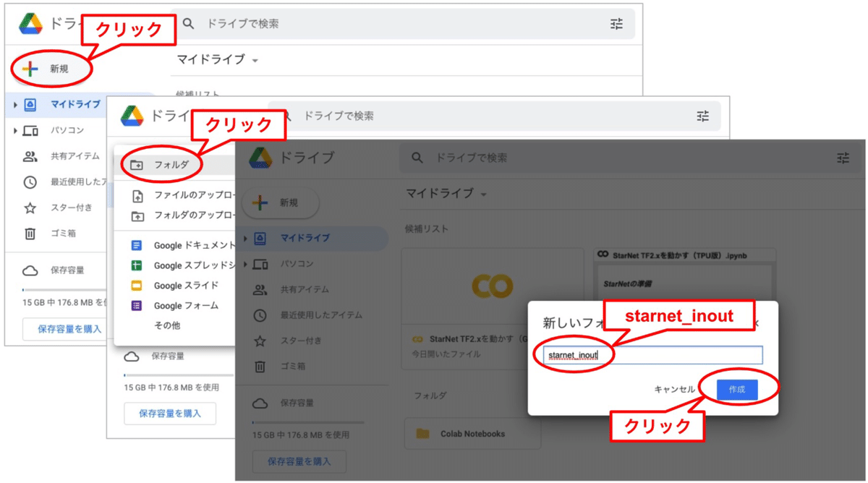The image size is (868, 483).
Task: Open マイドライブ header dropdown in back-left window
Action: pos(218,60)
